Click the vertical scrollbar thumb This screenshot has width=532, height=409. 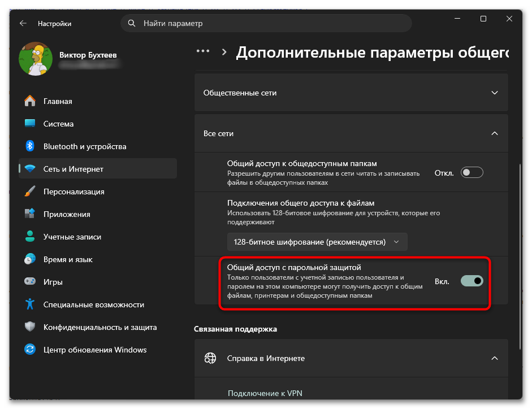(x=520, y=256)
